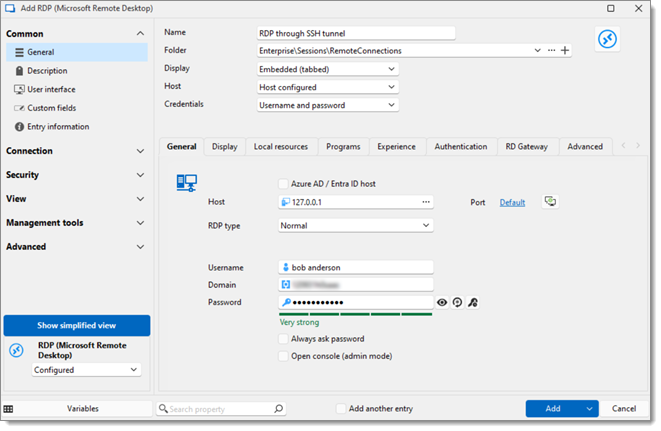Open the Host configured dropdown
Image resolution: width=661 pixels, height=431 pixels.
[x=328, y=87]
